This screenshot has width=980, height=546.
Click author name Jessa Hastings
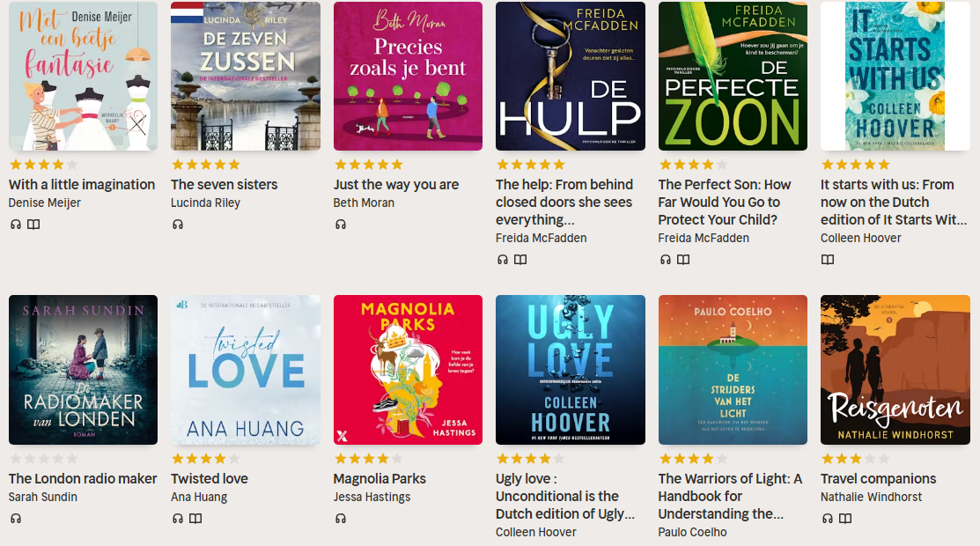pos(372,497)
